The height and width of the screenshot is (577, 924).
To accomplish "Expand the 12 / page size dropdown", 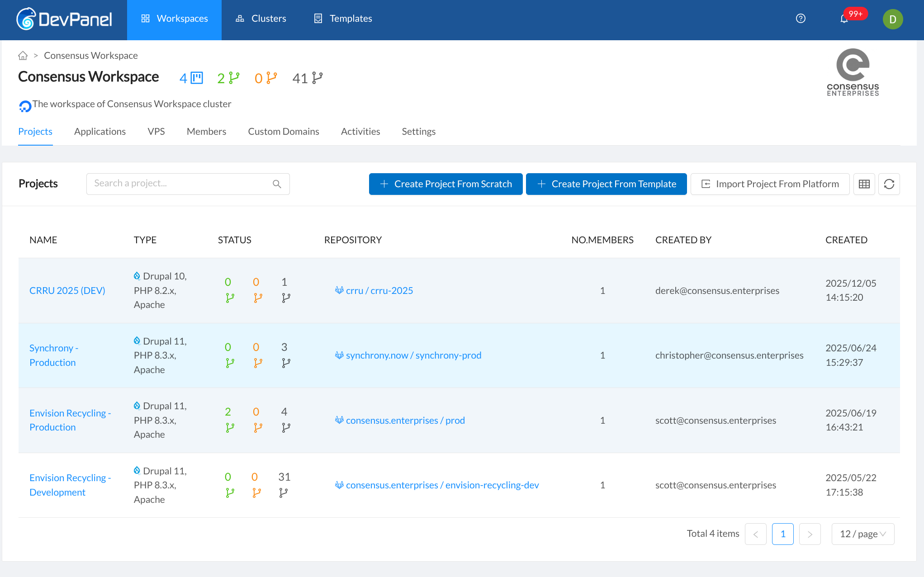I will [x=862, y=534].
